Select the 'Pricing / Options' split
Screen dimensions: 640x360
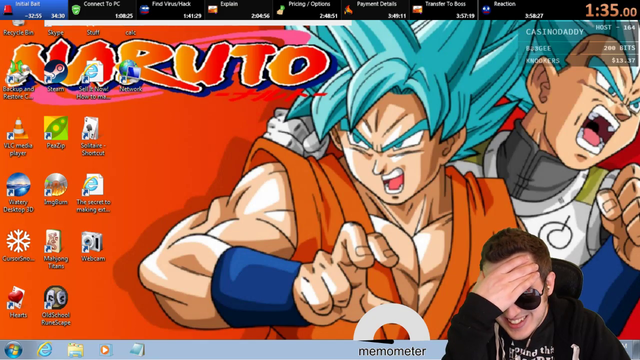pos(307,10)
